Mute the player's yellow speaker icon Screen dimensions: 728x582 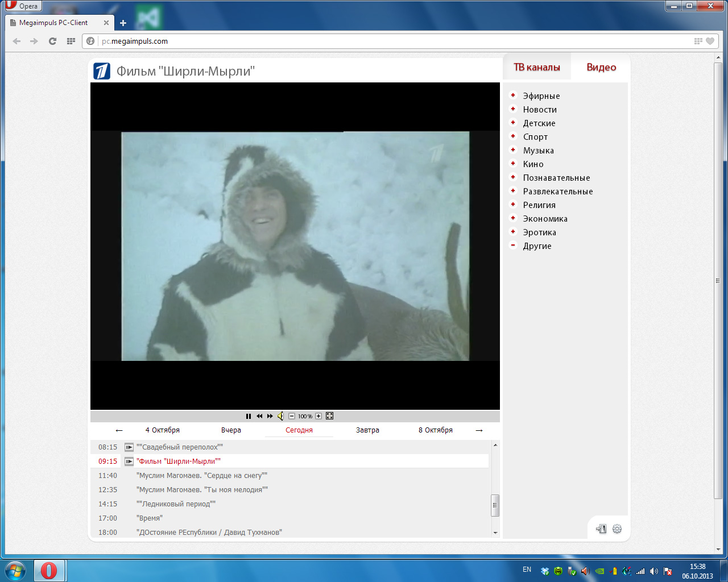(x=280, y=416)
